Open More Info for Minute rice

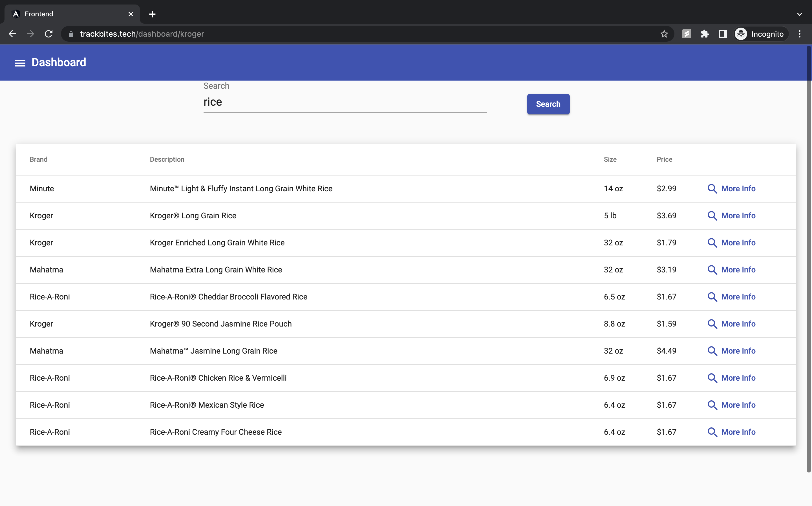[x=738, y=189]
